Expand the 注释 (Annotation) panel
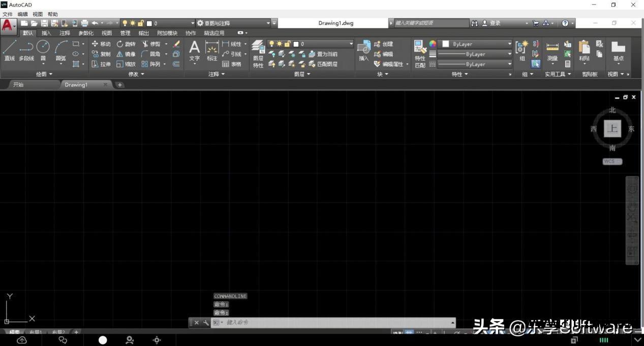The width and height of the screenshot is (644, 346). click(217, 74)
